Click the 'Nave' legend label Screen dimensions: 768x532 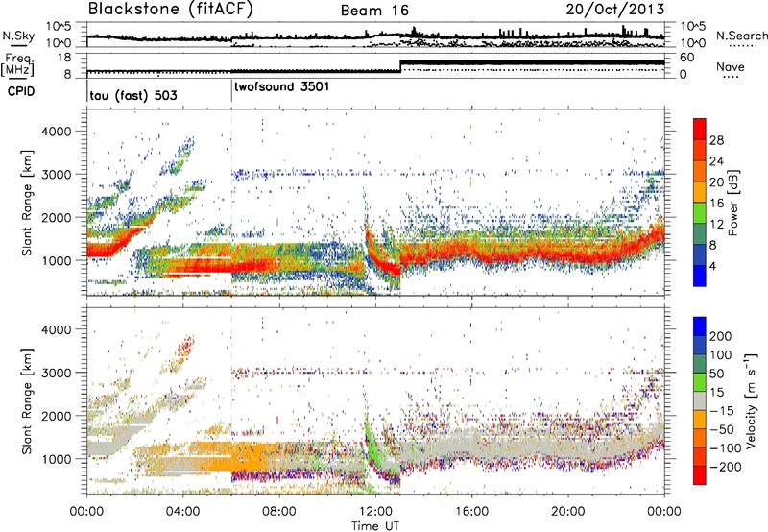point(731,67)
